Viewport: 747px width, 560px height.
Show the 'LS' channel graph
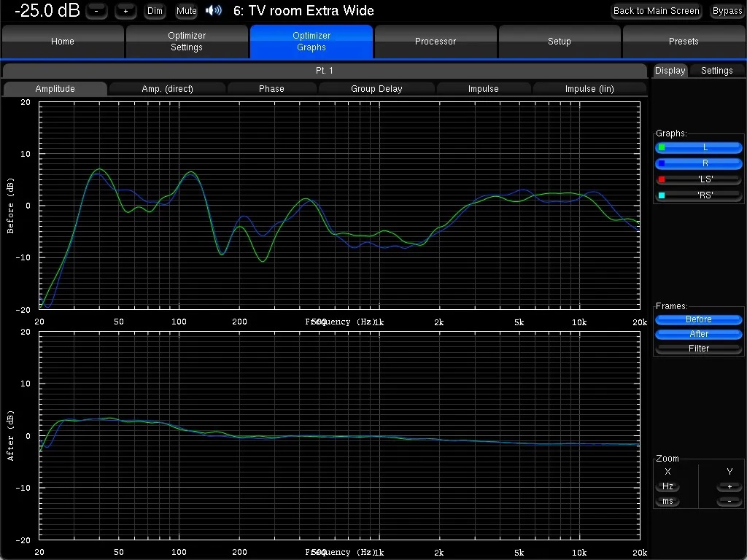[699, 179]
